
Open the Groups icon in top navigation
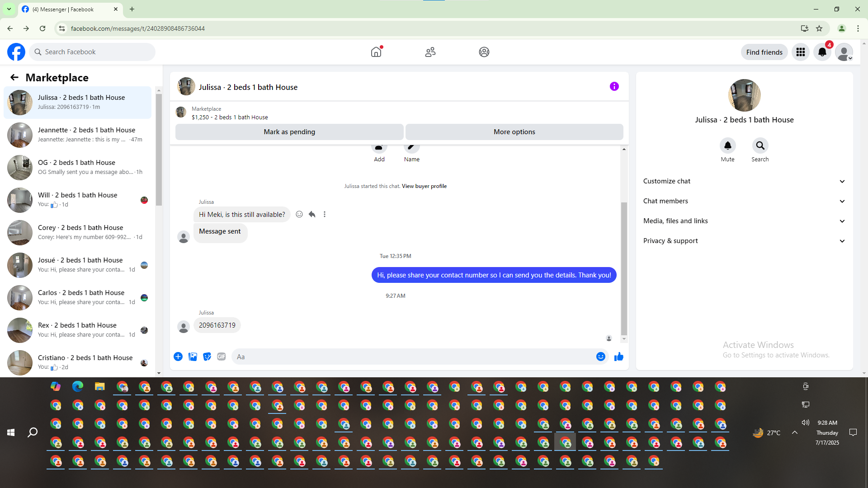point(484,52)
